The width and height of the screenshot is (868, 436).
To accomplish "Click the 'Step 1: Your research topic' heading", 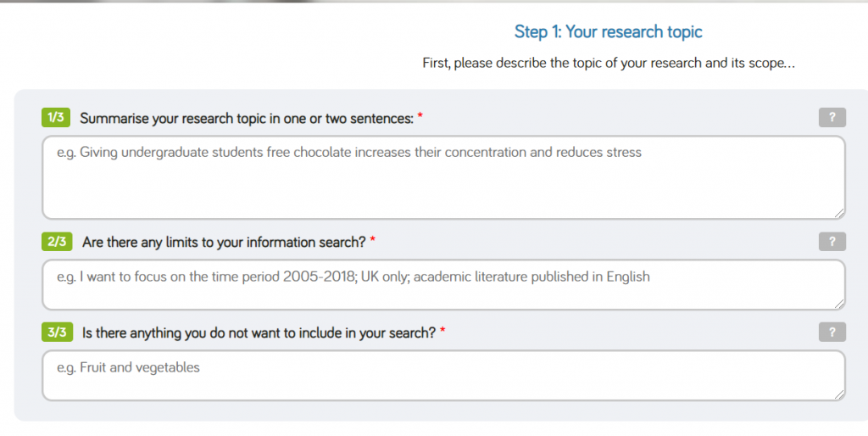I will pyautogui.click(x=608, y=32).
